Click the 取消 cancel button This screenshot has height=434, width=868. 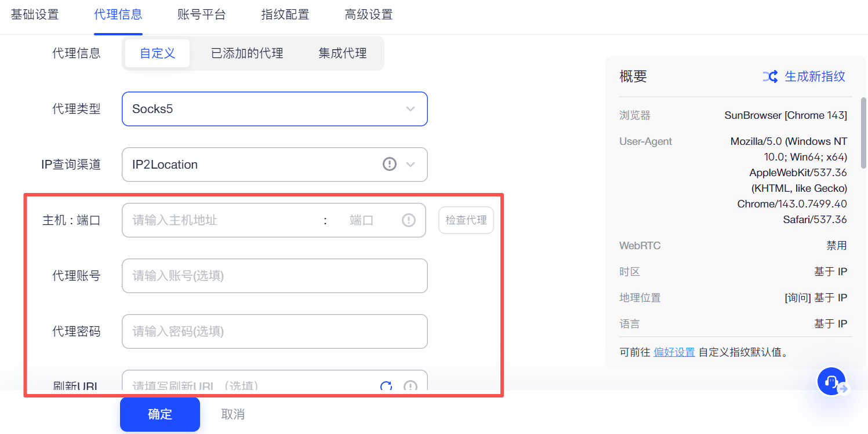coord(233,414)
